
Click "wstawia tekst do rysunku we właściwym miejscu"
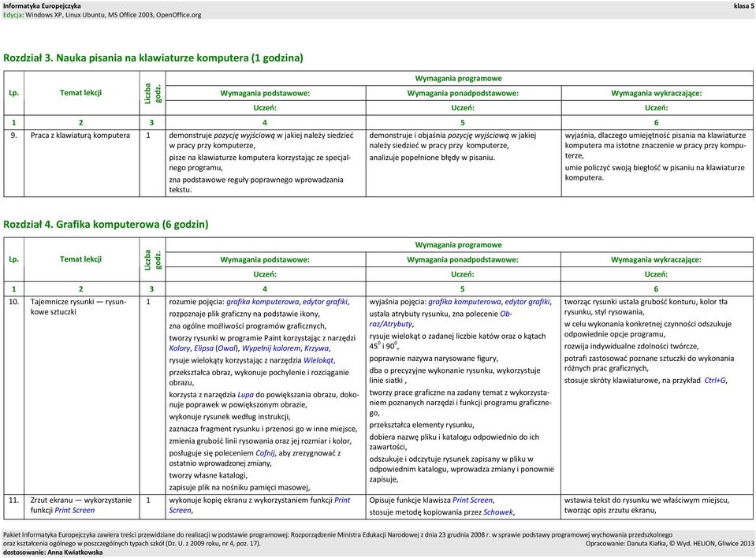tap(646, 500)
